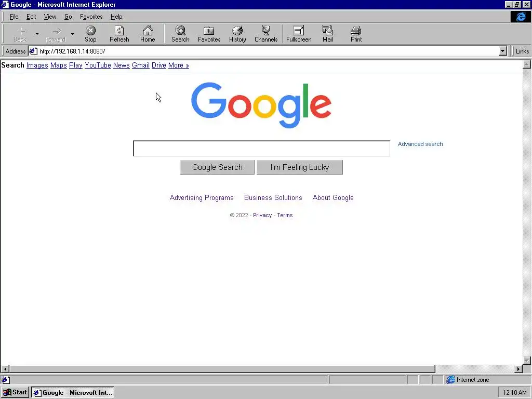The image size is (532, 399).
Task: Open the Images link
Action: tap(37, 65)
